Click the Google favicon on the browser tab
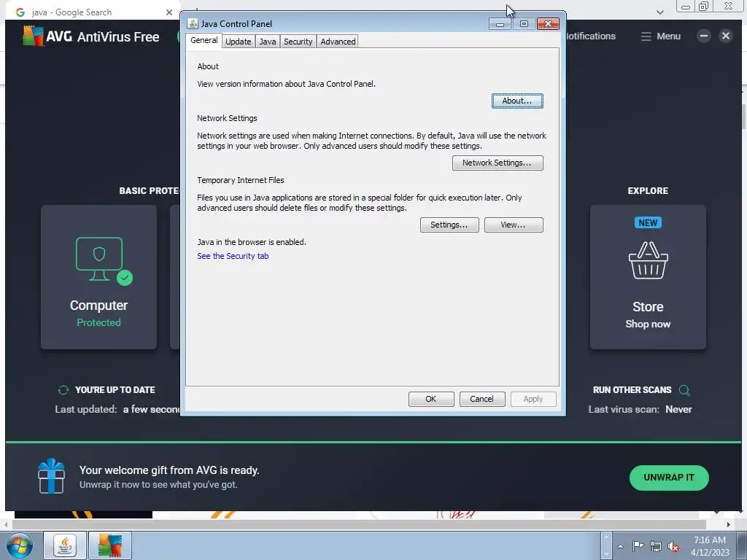747x560 pixels. pos(20,12)
